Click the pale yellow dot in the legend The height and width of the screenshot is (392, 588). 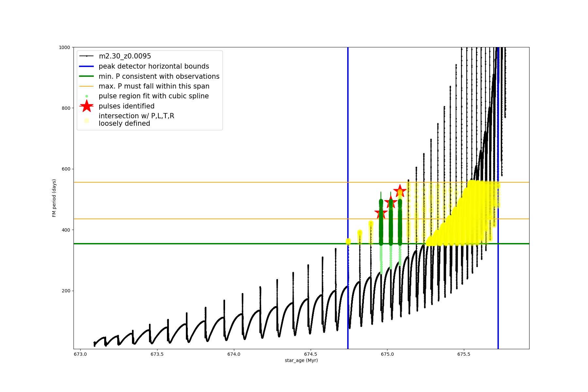pyautogui.click(x=87, y=121)
